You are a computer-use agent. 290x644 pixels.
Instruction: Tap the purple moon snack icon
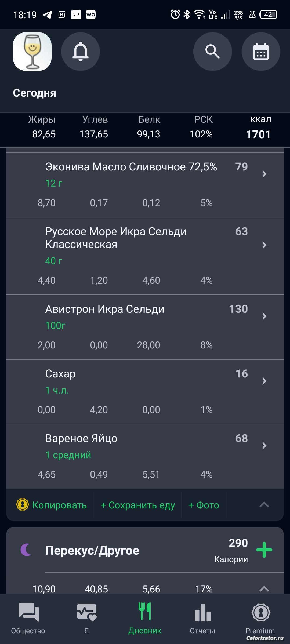pos(26,550)
